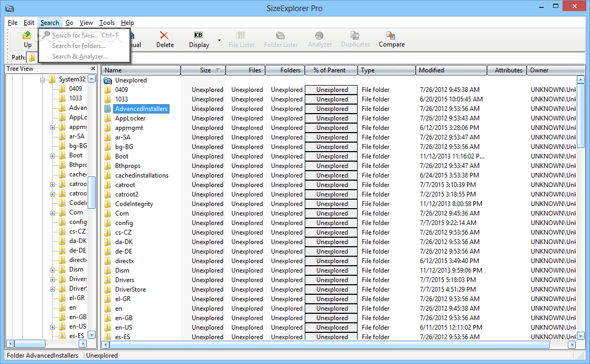Select Search for files... menu entry
This screenshot has height=364, width=590.
(86, 35)
